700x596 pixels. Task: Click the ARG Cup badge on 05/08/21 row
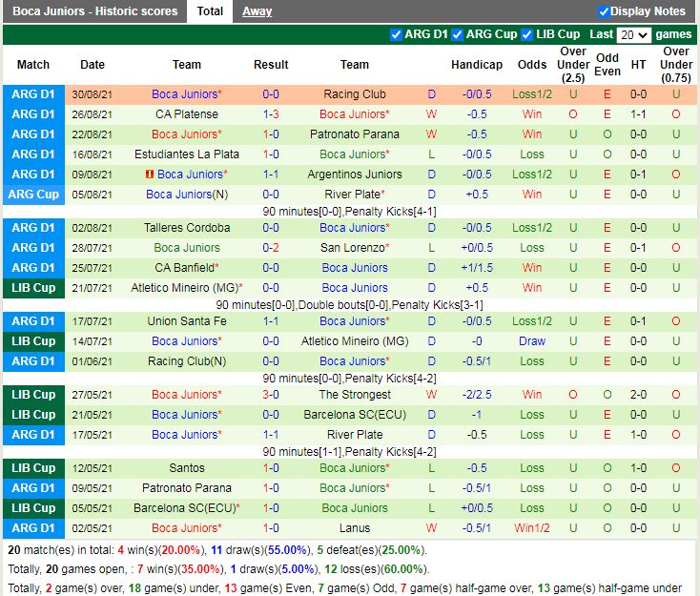pyautogui.click(x=33, y=195)
